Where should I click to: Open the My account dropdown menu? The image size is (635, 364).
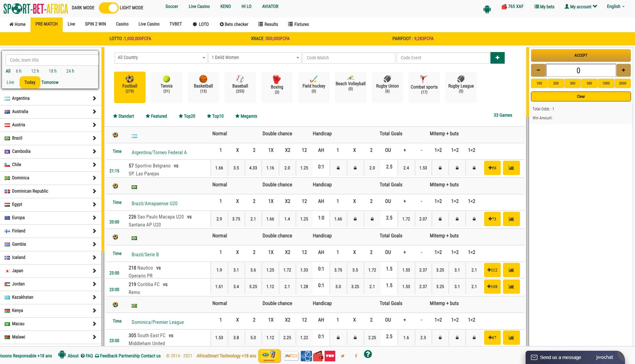click(580, 7)
